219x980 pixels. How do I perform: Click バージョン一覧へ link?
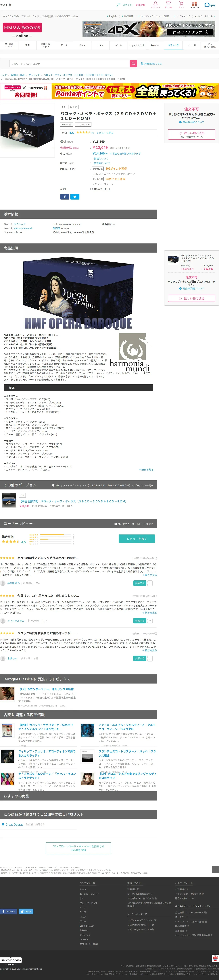click(x=102, y=485)
